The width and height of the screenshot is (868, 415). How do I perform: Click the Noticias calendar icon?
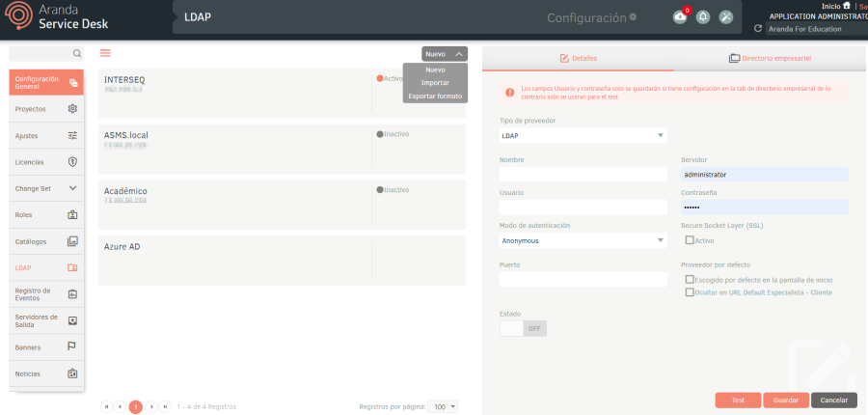click(x=72, y=374)
